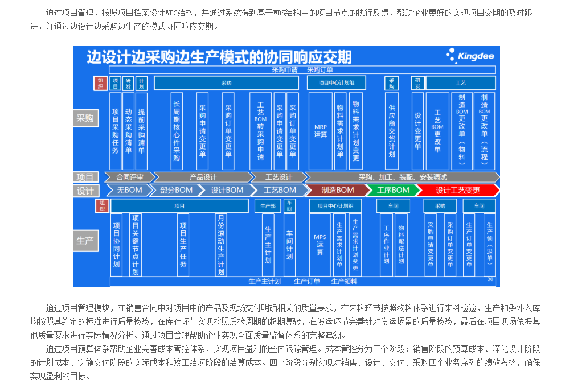Image resolution: width=561 pixels, height=392 pixels.
Task: Select the MPS运算 box
Action: coord(320,245)
